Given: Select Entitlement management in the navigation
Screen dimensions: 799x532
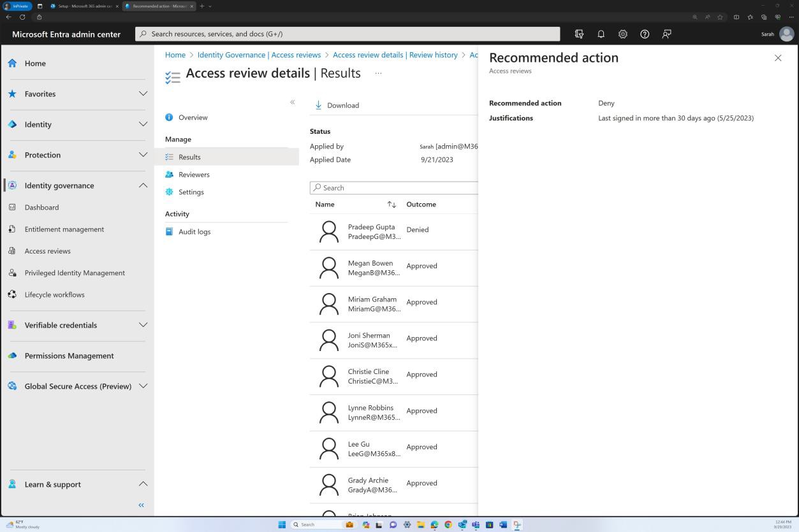Looking at the screenshot, I should (x=64, y=229).
